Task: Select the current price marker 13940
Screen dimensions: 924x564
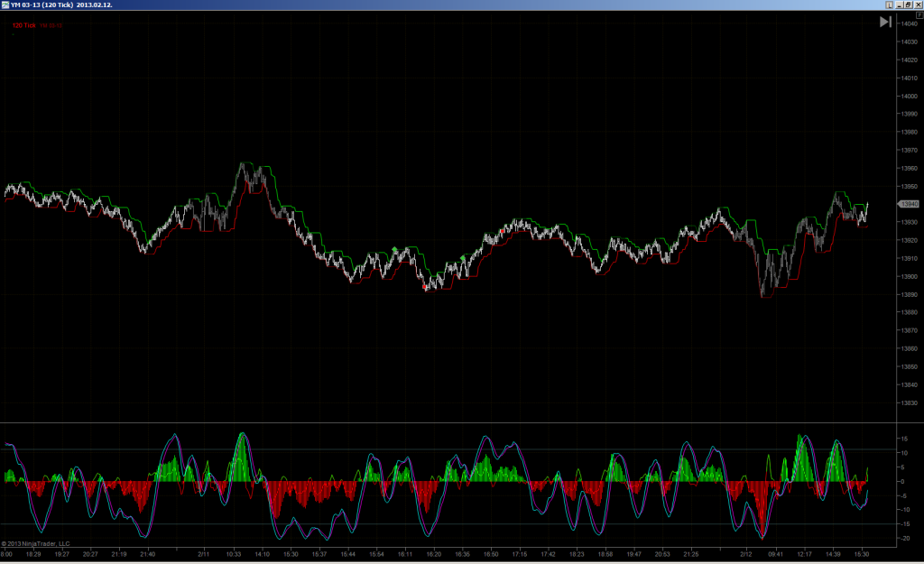Action: click(x=908, y=204)
